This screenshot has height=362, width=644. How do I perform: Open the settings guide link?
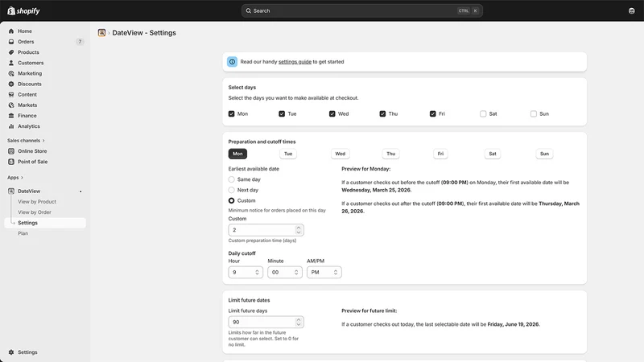pos(295,62)
